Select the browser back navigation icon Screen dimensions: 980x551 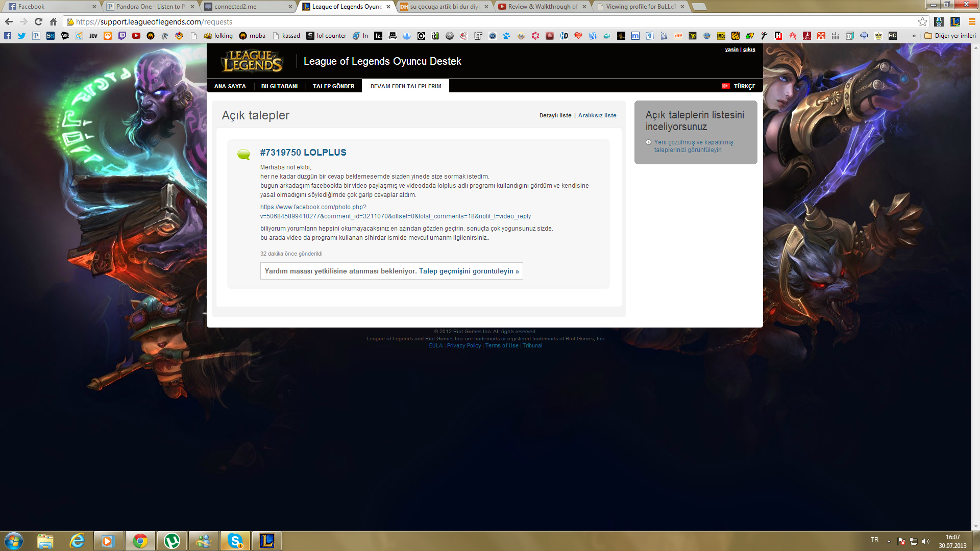(10, 21)
